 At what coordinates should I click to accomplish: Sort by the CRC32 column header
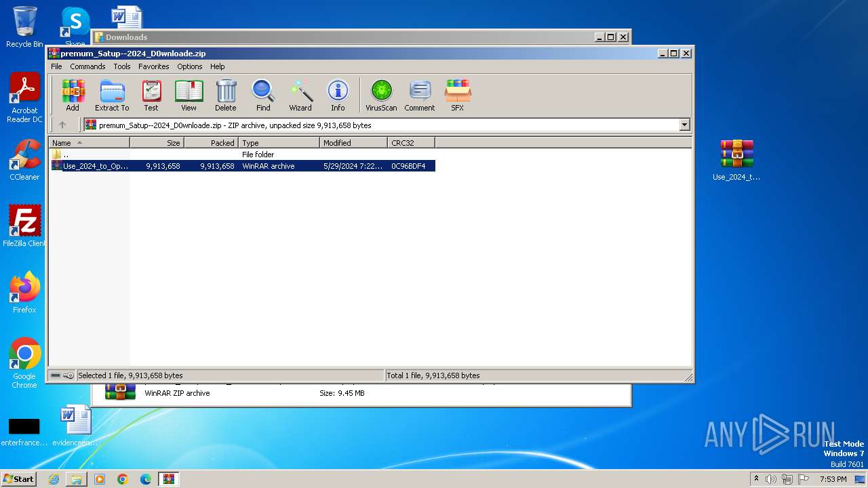(x=411, y=143)
